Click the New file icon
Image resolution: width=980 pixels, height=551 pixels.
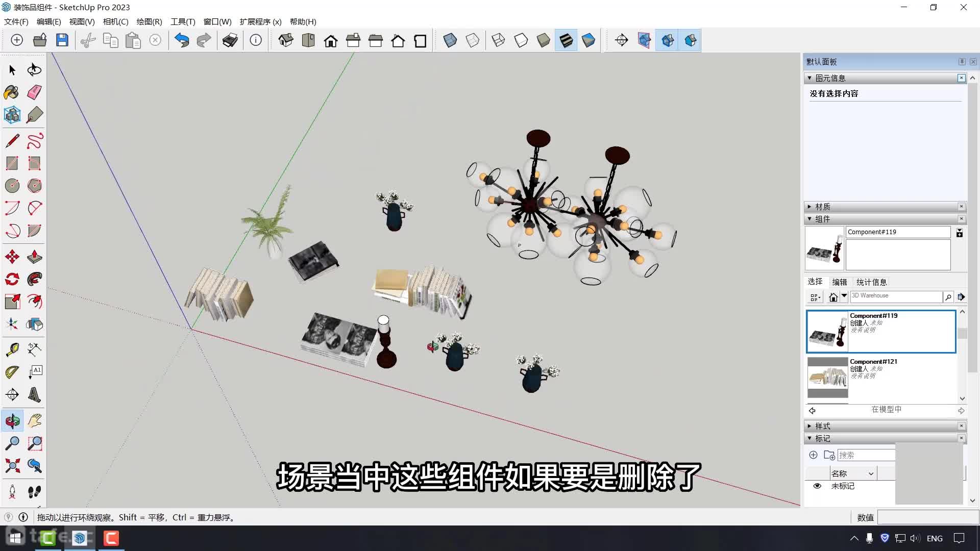17,40
